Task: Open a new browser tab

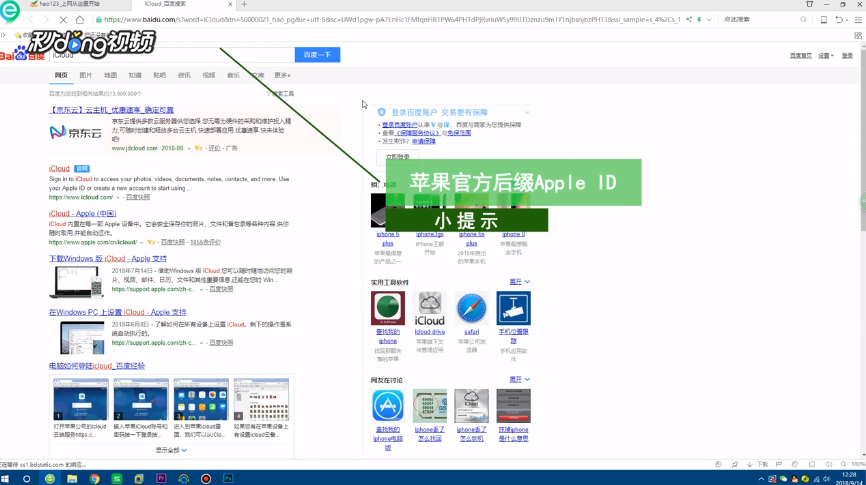Action: [x=244, y=4]
